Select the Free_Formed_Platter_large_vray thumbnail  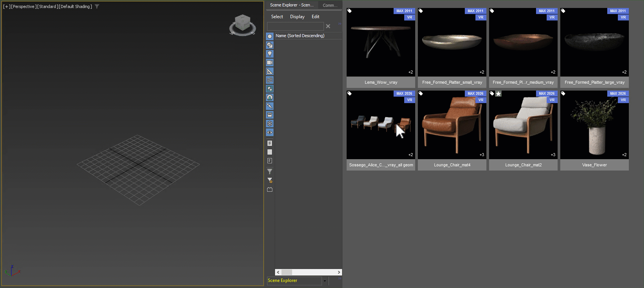[594, 42]
